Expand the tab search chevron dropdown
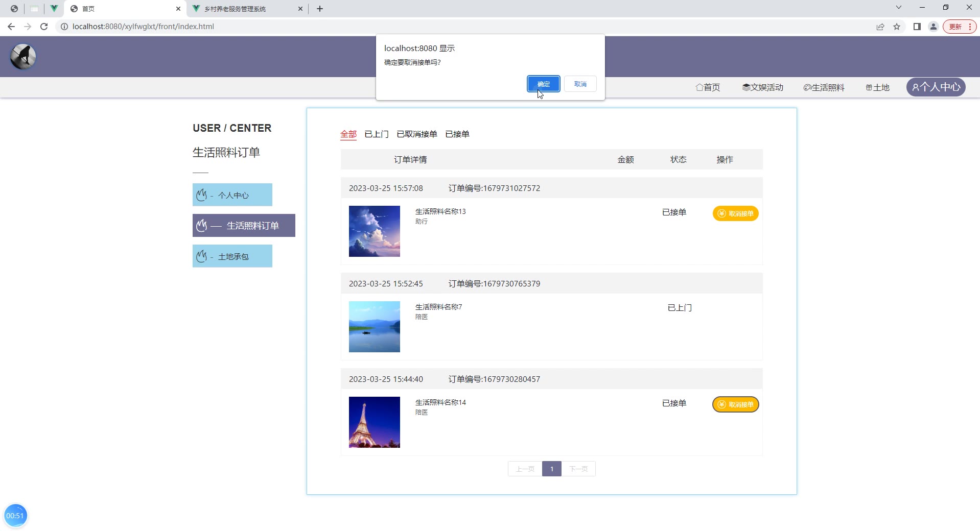 898,8
